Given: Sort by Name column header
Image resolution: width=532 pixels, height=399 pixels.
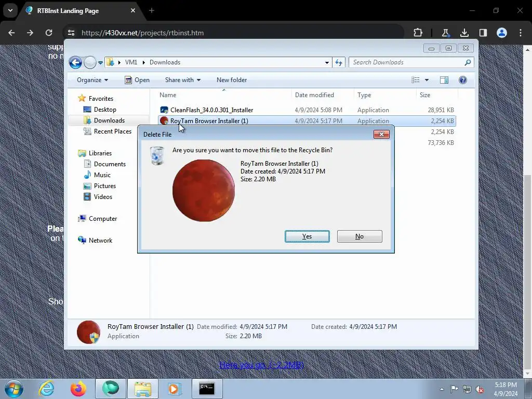Looking at the screenshot, I should pyautogui.click(x=224, y=95).
